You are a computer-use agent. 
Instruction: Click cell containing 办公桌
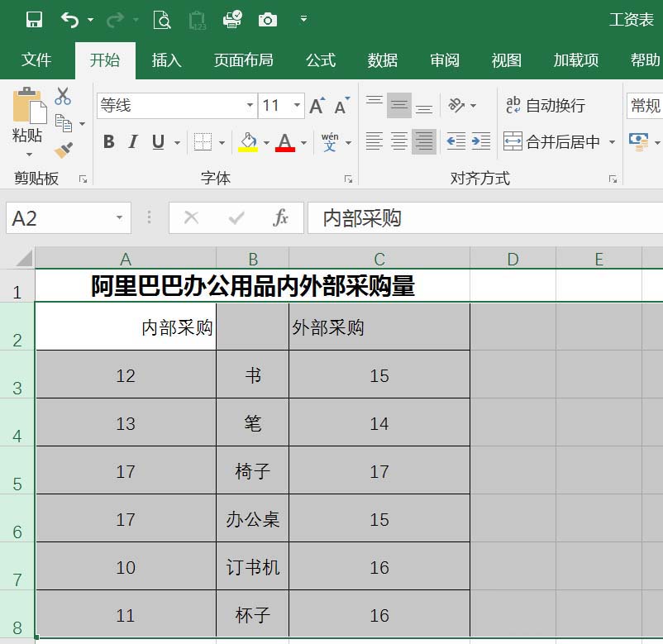point(252,518)
